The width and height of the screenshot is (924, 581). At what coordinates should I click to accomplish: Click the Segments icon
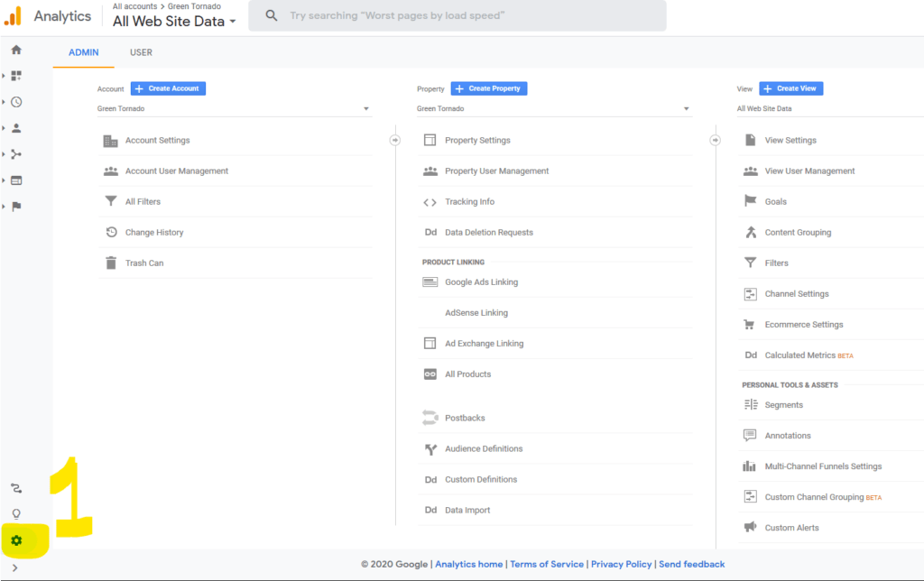click(751, 405)
